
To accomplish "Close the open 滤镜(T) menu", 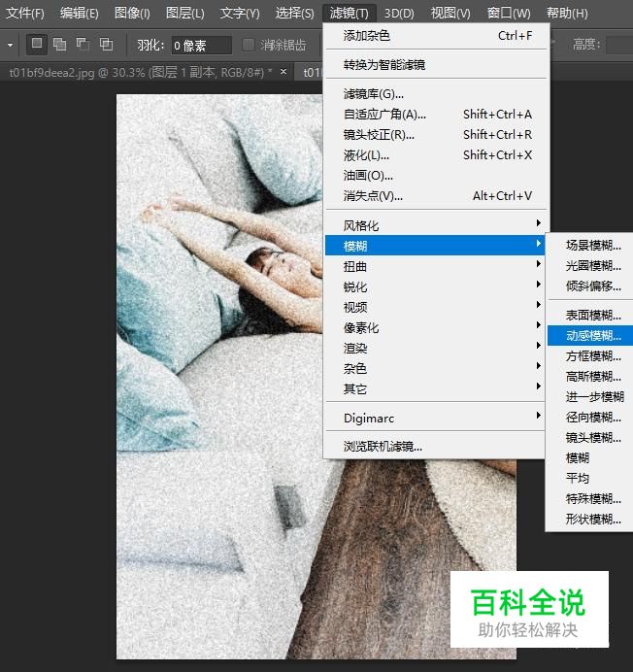I will point(349,14).
